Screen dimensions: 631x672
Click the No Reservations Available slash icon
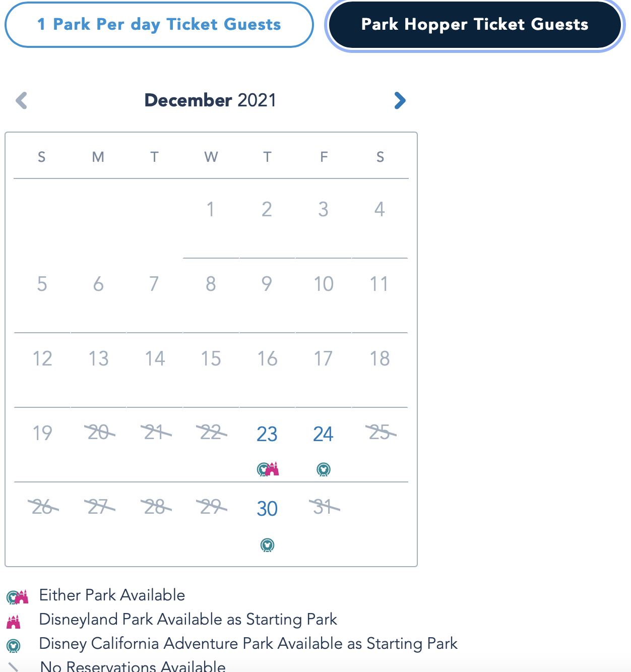(14, 667)
